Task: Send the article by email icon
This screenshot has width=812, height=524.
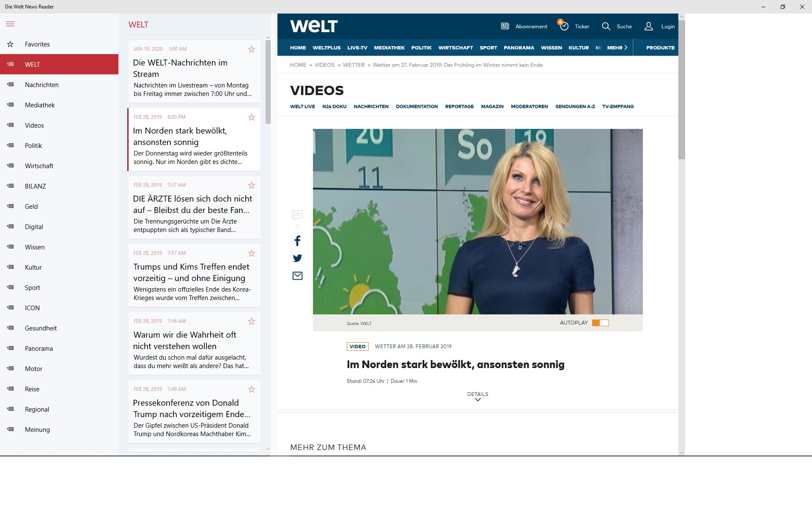Action: (297, 276)
